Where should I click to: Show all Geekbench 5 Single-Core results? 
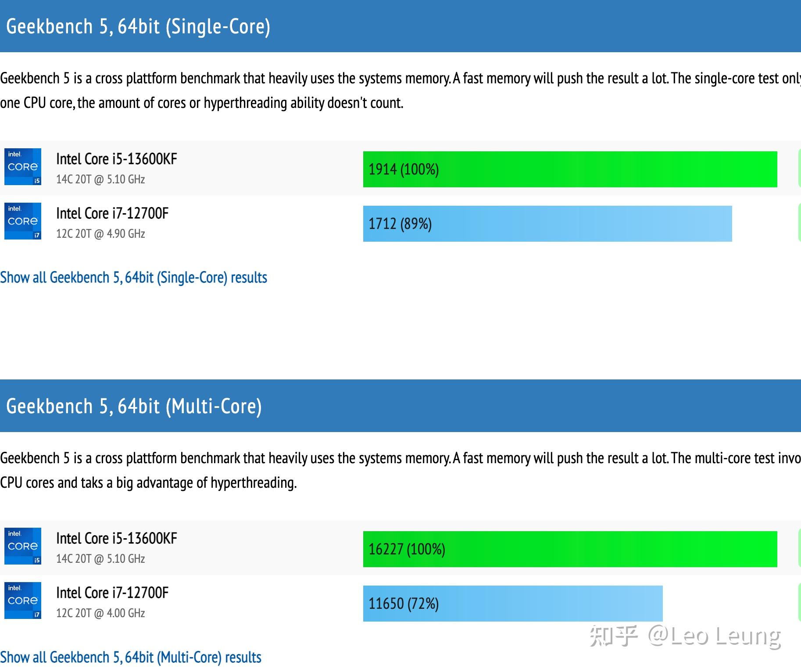click(133, 278)
